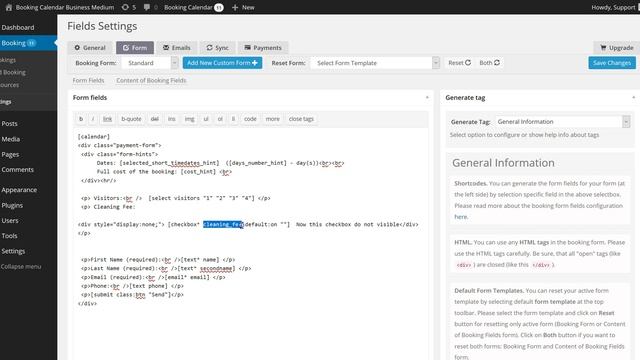The image size is (640, 360).
Task: Switch to the Payments settings tab
Action: (263, 48)
